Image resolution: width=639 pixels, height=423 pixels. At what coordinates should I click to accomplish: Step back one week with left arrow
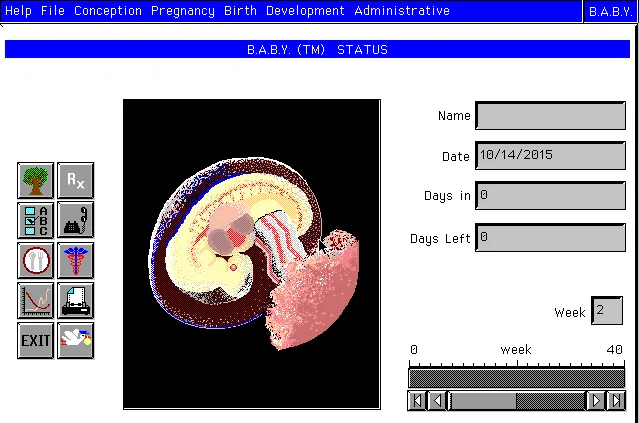pyautogui.click(x=437, y=401)
